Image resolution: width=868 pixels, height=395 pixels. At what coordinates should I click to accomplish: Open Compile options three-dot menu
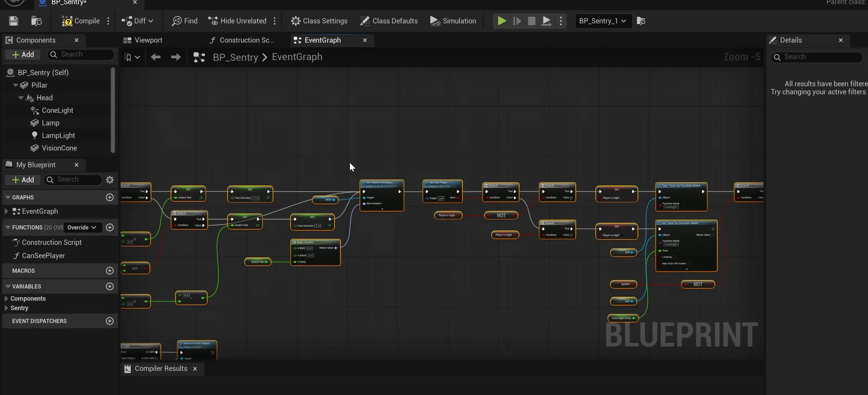[x=108, y=21]
